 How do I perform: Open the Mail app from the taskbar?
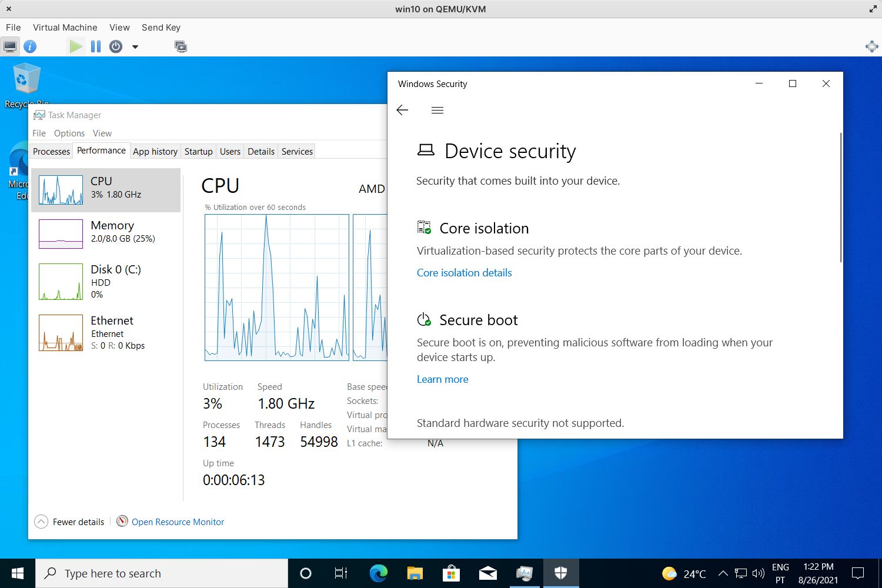pos(488,573)
